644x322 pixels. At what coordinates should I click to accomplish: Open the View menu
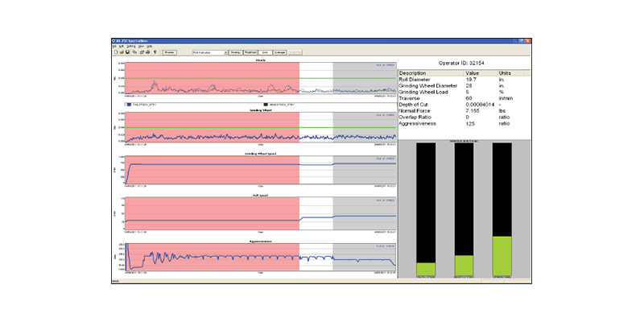point(141,47)
